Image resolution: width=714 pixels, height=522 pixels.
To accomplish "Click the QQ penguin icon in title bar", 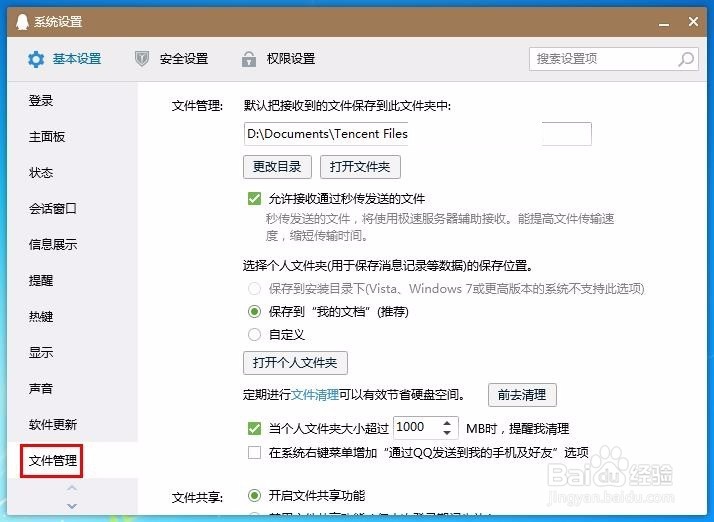I will [x=22, y=21].
